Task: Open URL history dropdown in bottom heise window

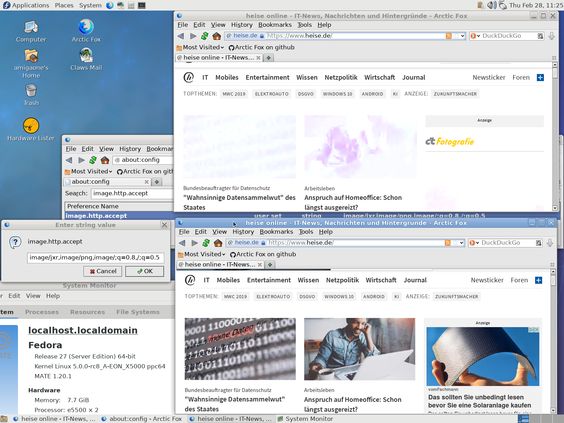Action: [x=461, y=243]
